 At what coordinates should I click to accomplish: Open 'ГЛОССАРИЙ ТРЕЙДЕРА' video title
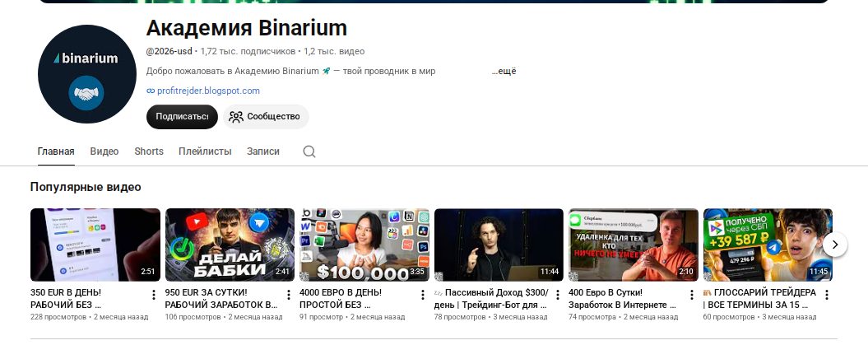click(759, 299)
